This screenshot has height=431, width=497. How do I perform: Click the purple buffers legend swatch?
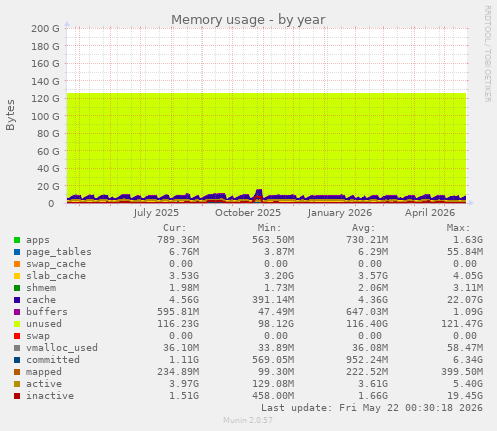coord(17,312)
